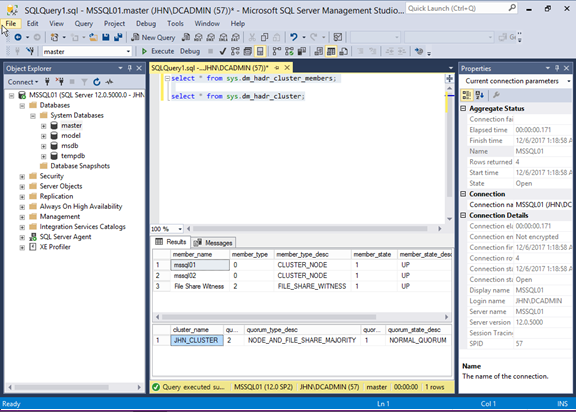Viewport: 576px width, 412px height.
Task: Collapse the MSSQL01 server node
Action: coord(11,95)
